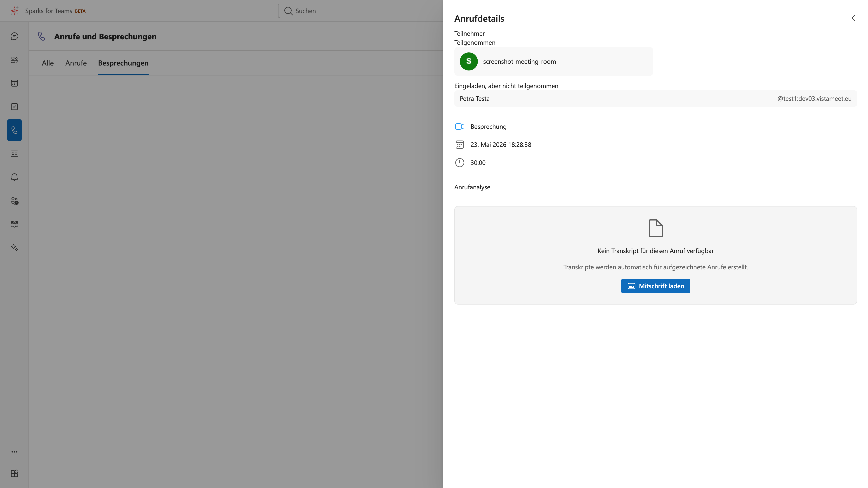Viewport: 868px width, 488px height.
Task: Open the teams group sidebar icon
Action: pos(14,224)
